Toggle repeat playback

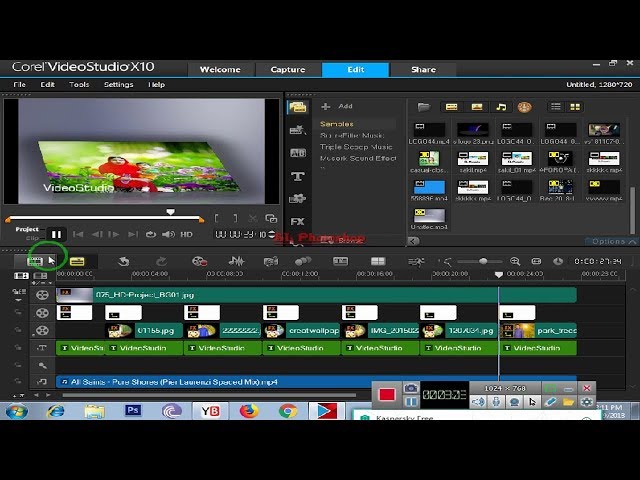point(151,234)
